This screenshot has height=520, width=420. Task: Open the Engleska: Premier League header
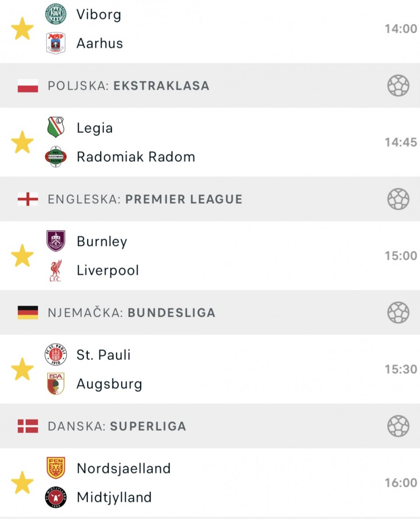[x=210, y=199]
